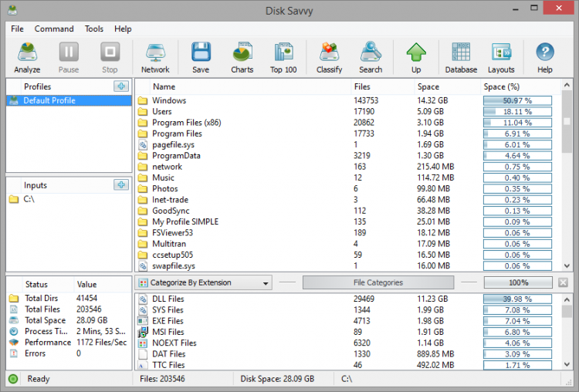Select the SYS Files category row
The width and height of the screenshot is (579, 392).
(x=347, y=310)
